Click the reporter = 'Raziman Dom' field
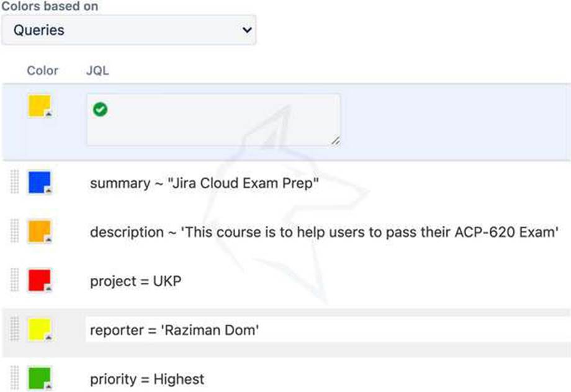 (174, 330)
